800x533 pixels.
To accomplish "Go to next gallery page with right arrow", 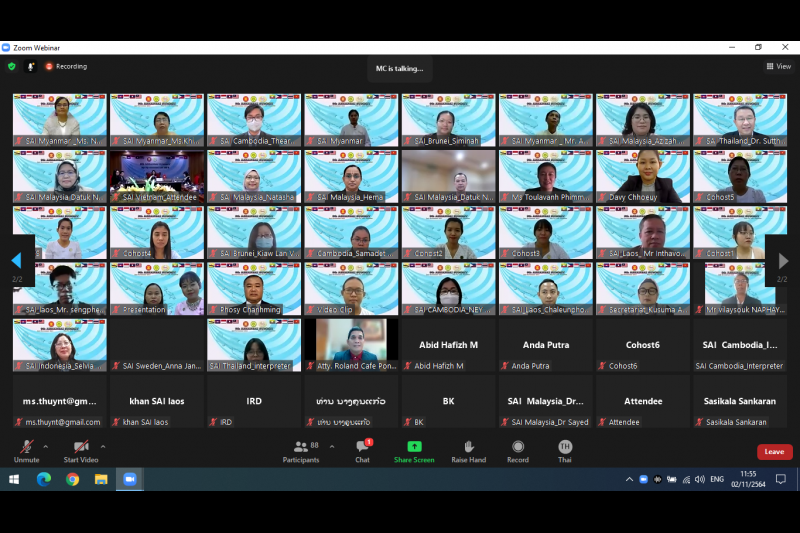I will 783,260.
